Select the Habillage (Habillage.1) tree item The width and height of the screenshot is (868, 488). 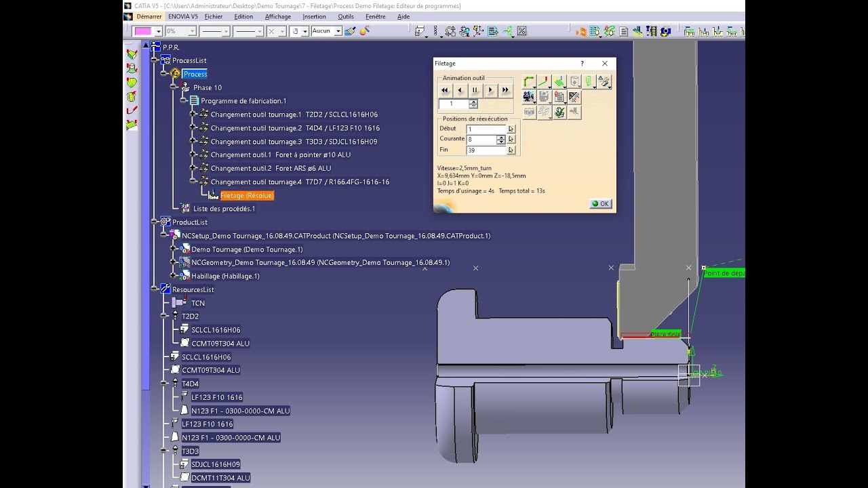225,276
